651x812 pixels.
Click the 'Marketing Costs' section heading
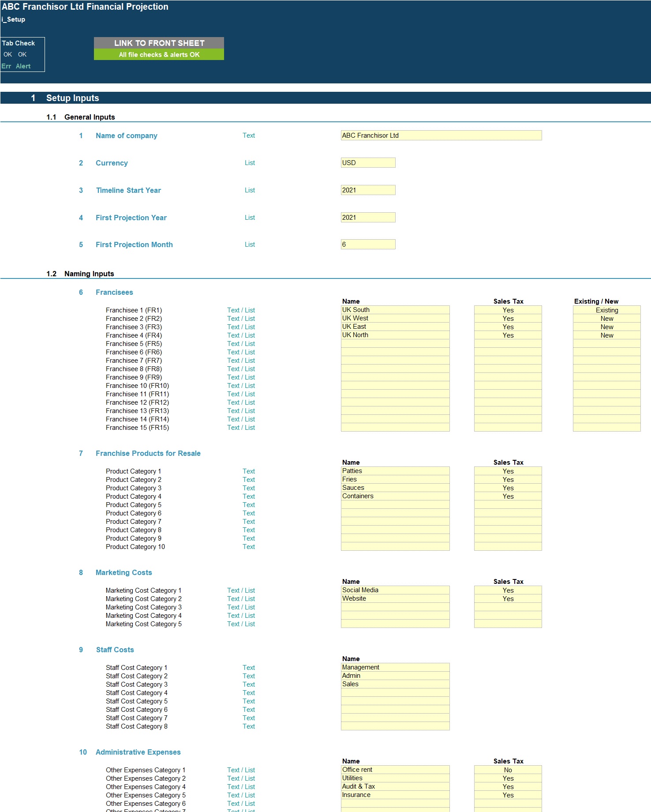[x=124, y=572]
